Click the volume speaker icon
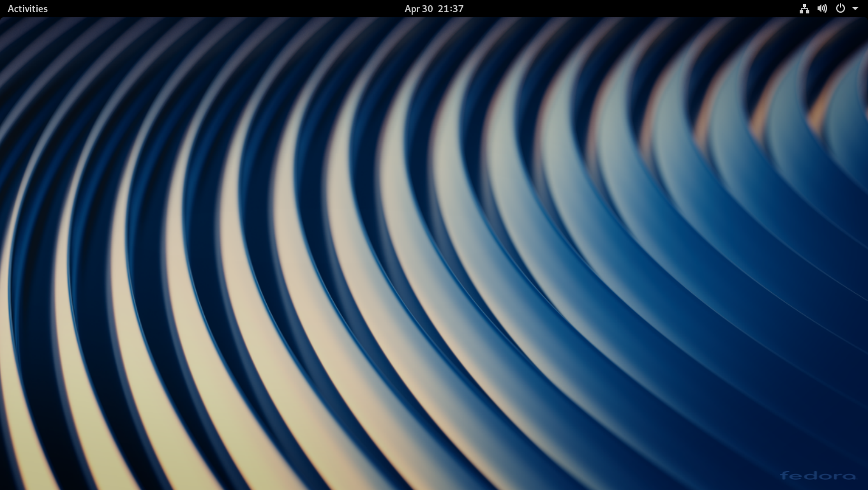 click(822, 8)
